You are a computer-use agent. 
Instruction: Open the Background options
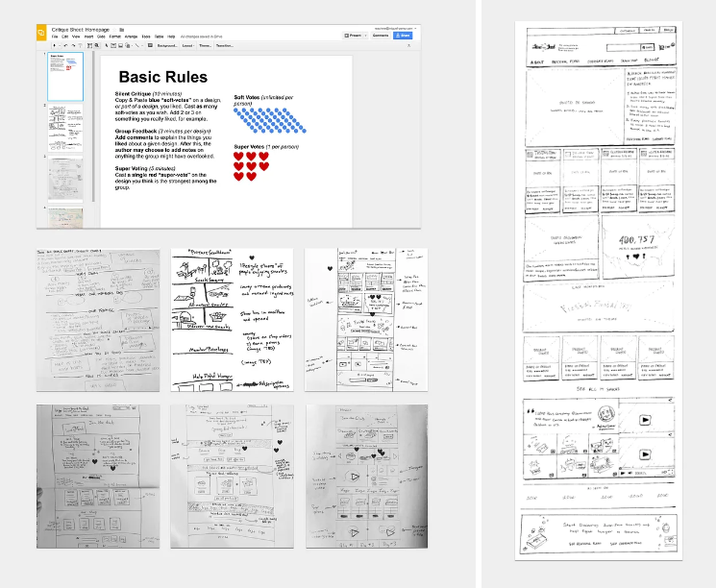coord(169,44)
